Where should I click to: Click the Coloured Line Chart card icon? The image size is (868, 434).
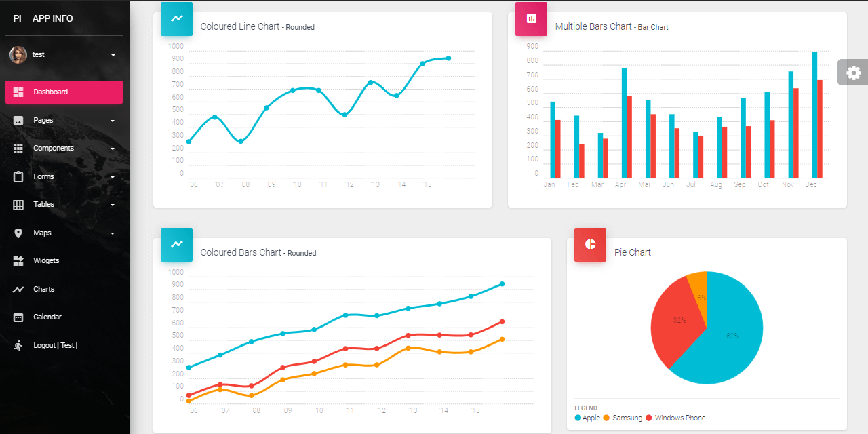(x=176, y=18)
